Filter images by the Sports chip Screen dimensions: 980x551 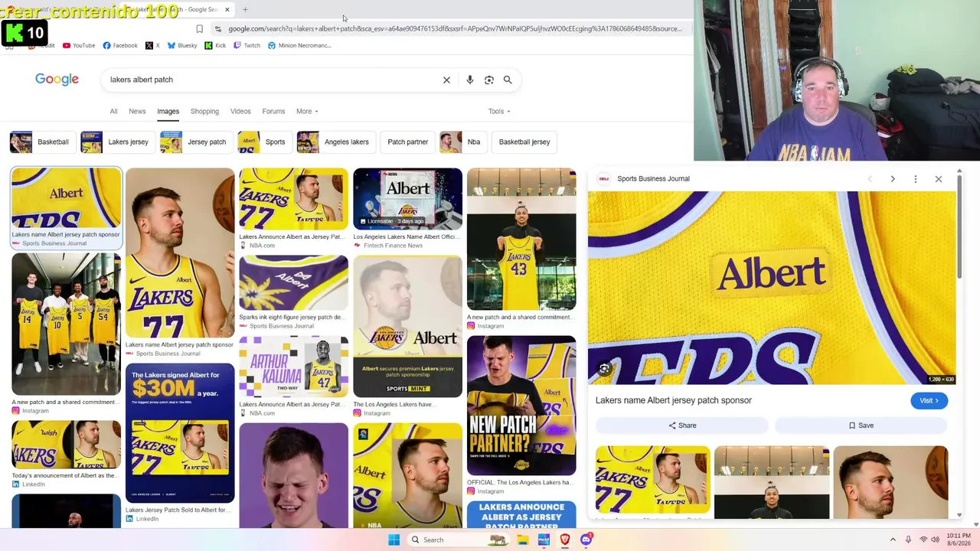click(264, 142)
